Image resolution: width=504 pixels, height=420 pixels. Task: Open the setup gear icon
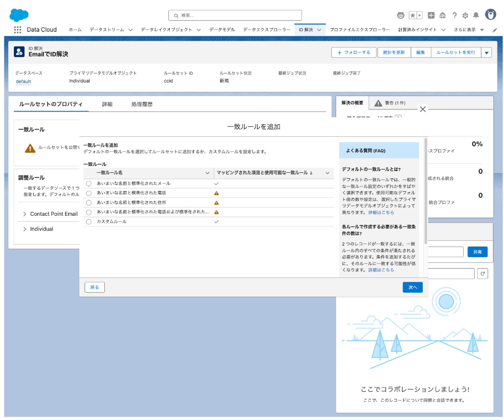pyautogui.click(x=465, y=15)
